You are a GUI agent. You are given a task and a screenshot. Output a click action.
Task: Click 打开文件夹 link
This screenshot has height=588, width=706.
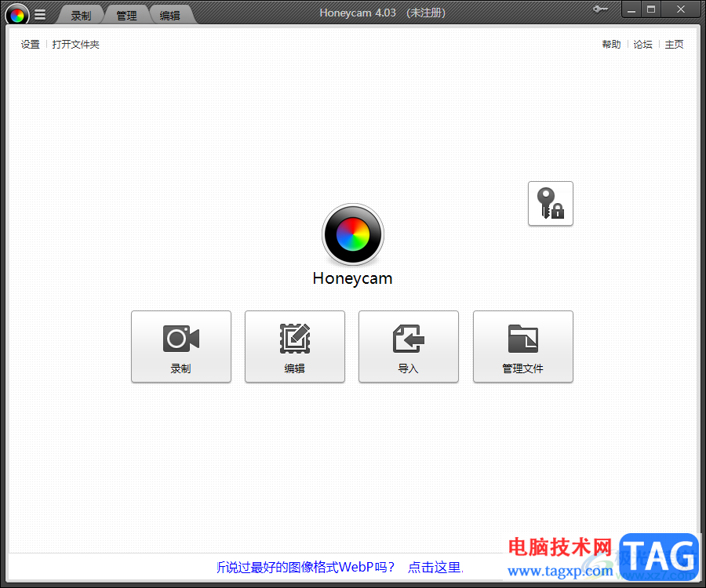[x=75, y=45]
